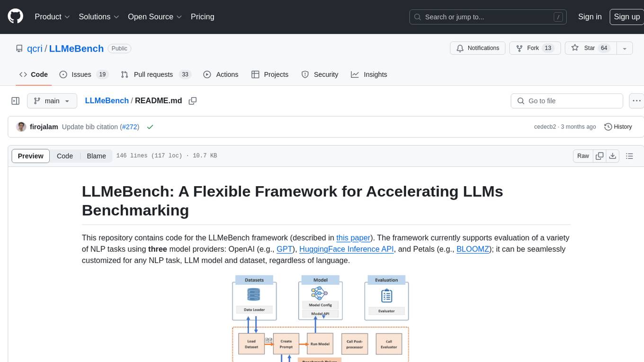The width and height of the screenshot is (644, 362).
Task: Show the commit check status checkmark
Action: (150, 127)
